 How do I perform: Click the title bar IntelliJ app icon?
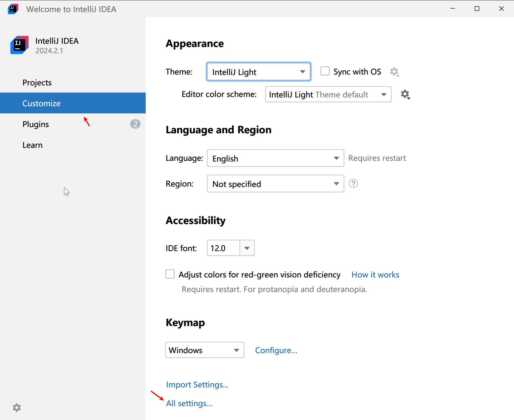click(13, 9)
